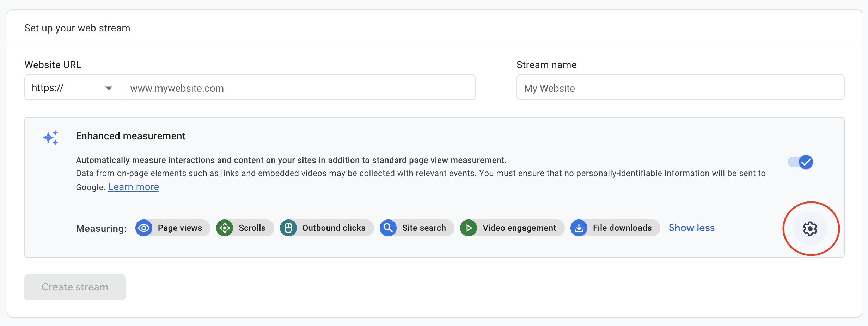
Task: Click the Video engagement play icon
Action: pyautogui.click(x=469, y=228)
